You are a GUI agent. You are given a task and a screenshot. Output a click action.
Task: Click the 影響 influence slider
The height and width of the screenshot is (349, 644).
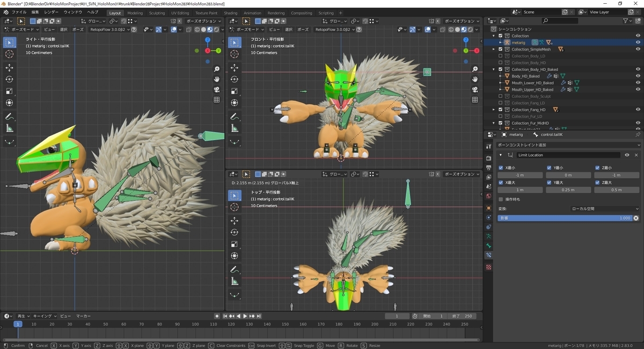565,218
